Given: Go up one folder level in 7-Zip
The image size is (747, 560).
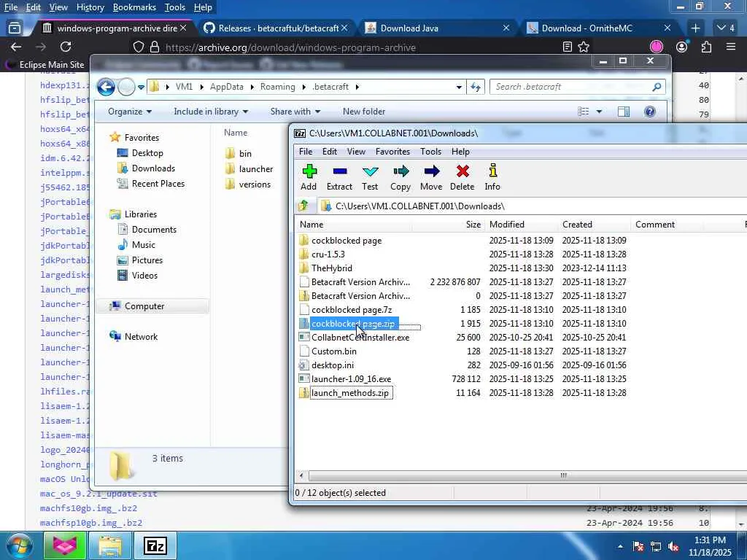Looking at the screenshot, I should click(303, 206).
